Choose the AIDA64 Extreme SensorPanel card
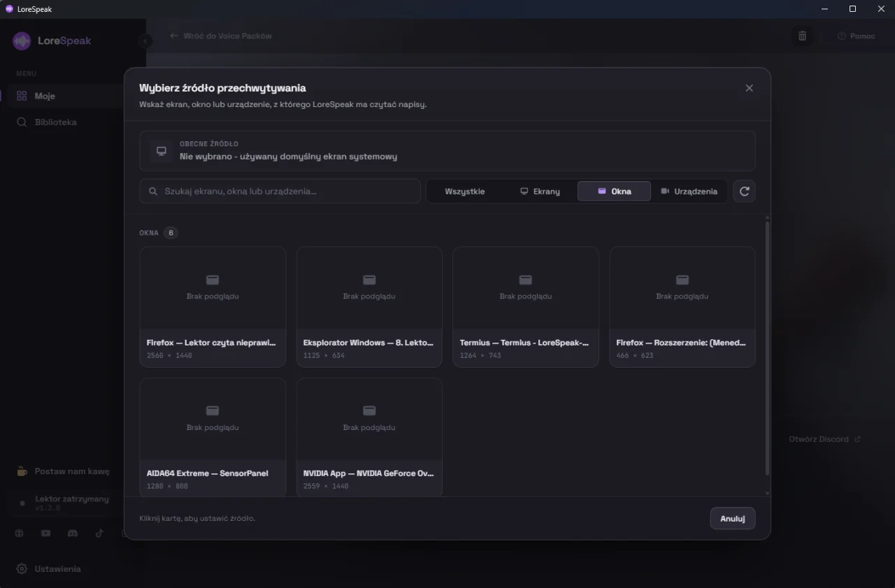The image size is (895, 588). click(x=213, y=437)
